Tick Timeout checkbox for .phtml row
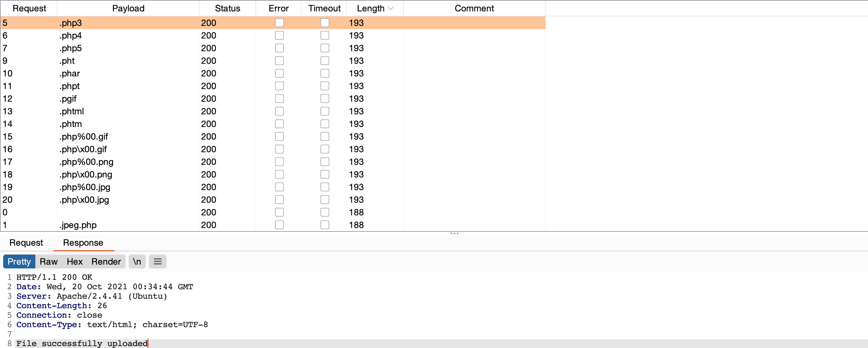 point(325,111)
